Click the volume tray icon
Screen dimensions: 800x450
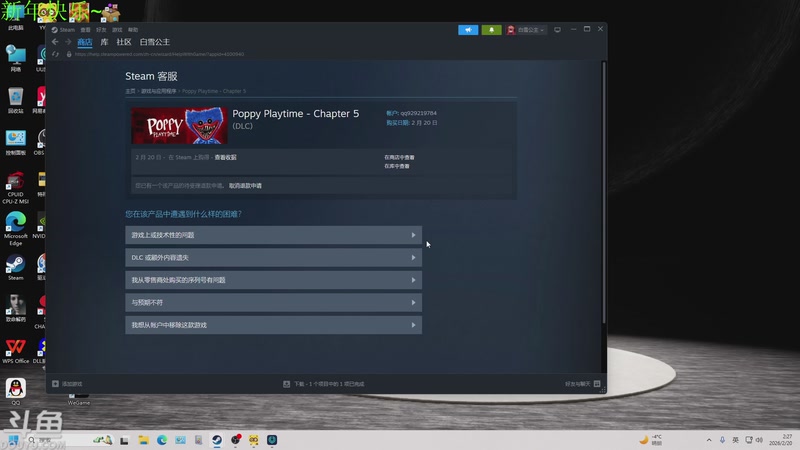[x=759, y=440]
